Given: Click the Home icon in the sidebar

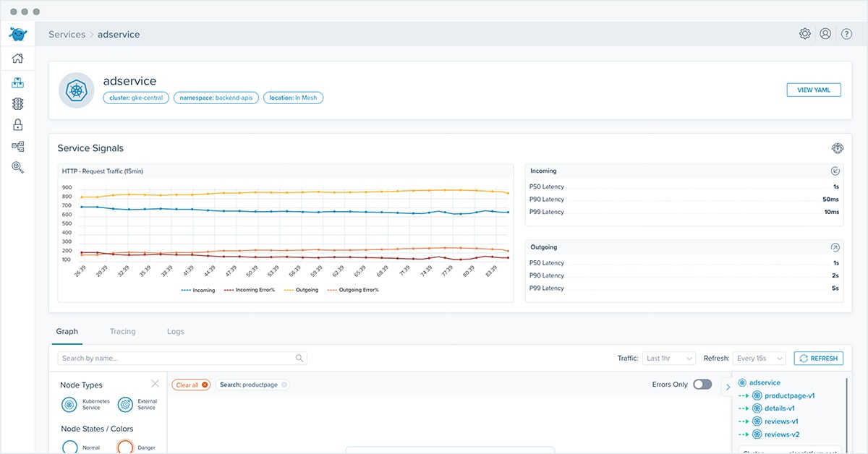Looking at the screenshot, I should click(x=17, y=59).
